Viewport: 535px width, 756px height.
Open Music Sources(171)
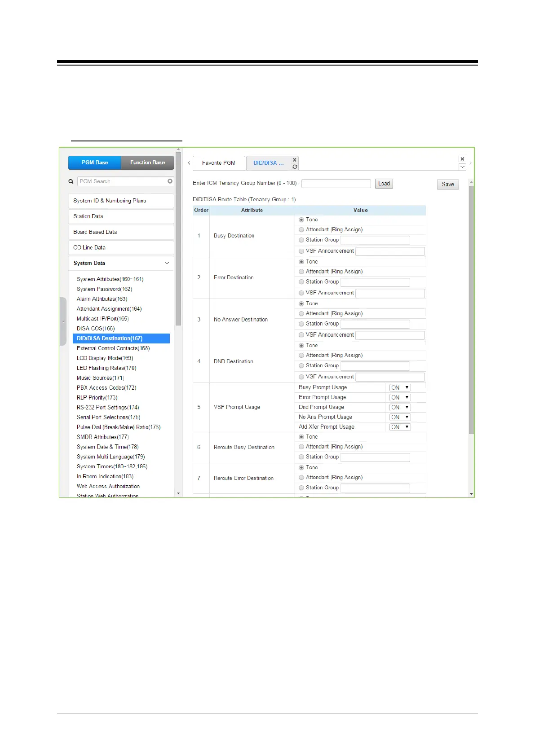(x=101, y=378)
